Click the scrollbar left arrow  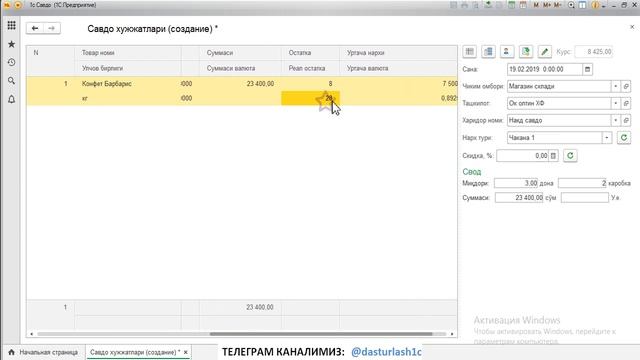(x=31, y=334)
